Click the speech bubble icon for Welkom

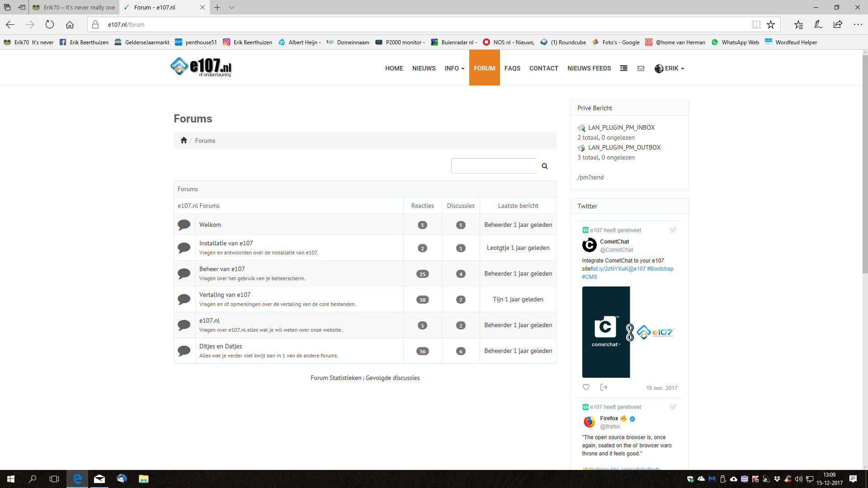point(184,225)
